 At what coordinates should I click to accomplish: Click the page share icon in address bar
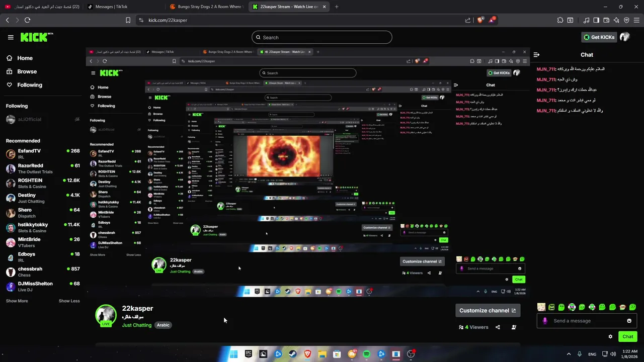pyautogui.click(x=468, y=20)
